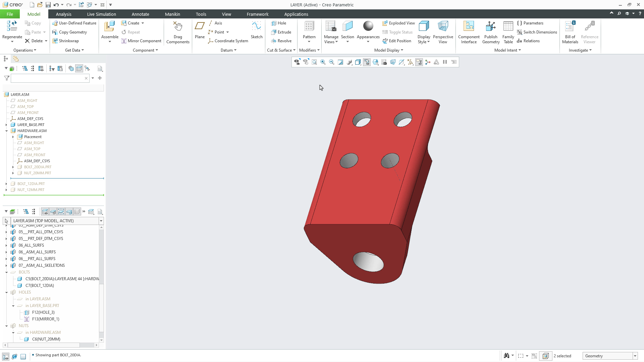The height and width of the screenshot is (362, 644).
Task: Open the File menu
Action: [x=10, y=14]
